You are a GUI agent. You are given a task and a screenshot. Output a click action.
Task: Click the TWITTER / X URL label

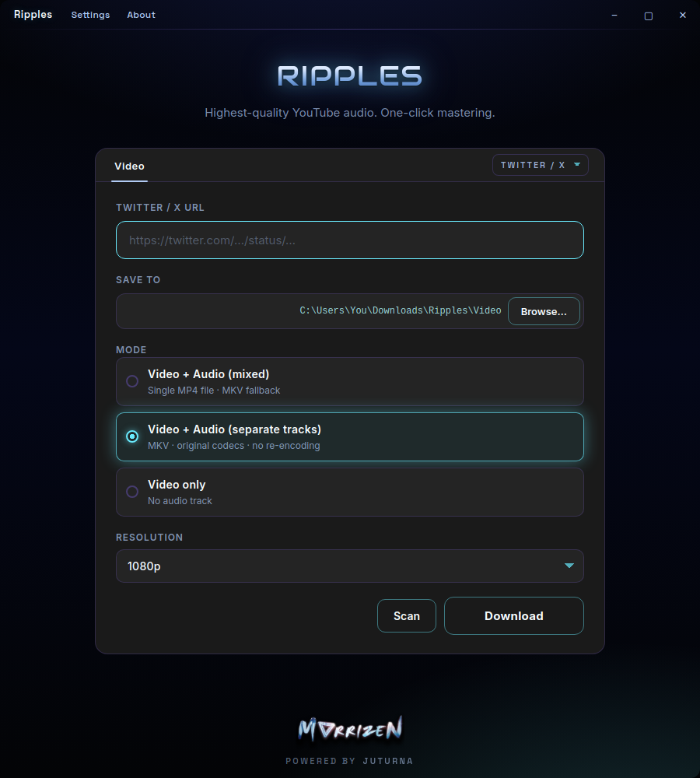coord(159,208)
